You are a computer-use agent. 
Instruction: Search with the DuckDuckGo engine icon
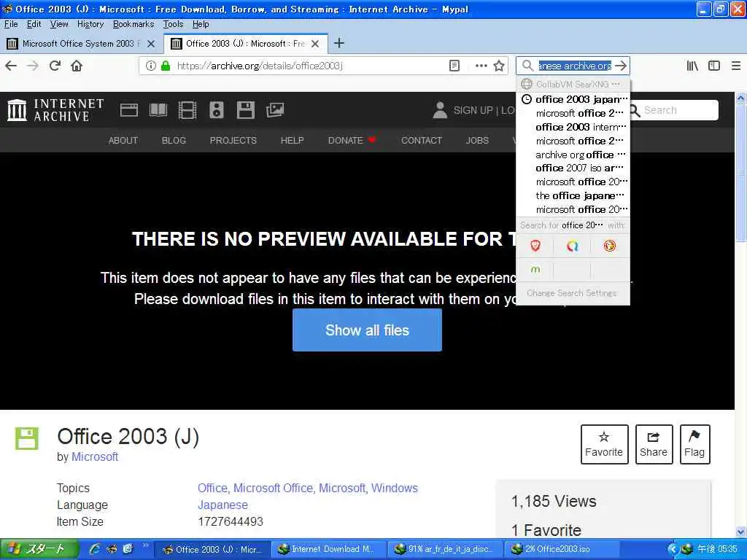coord(610,246)
